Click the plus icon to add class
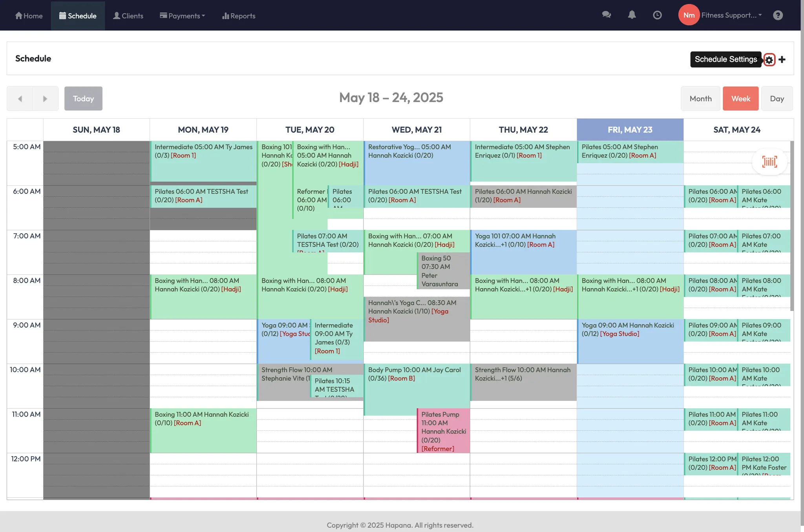804x532 pixels. tap(782, 60)
